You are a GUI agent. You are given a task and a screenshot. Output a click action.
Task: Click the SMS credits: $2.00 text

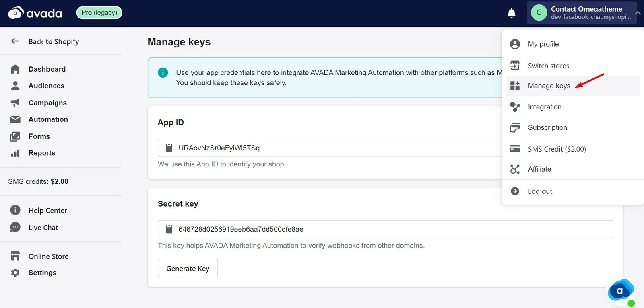click(38, 181)
